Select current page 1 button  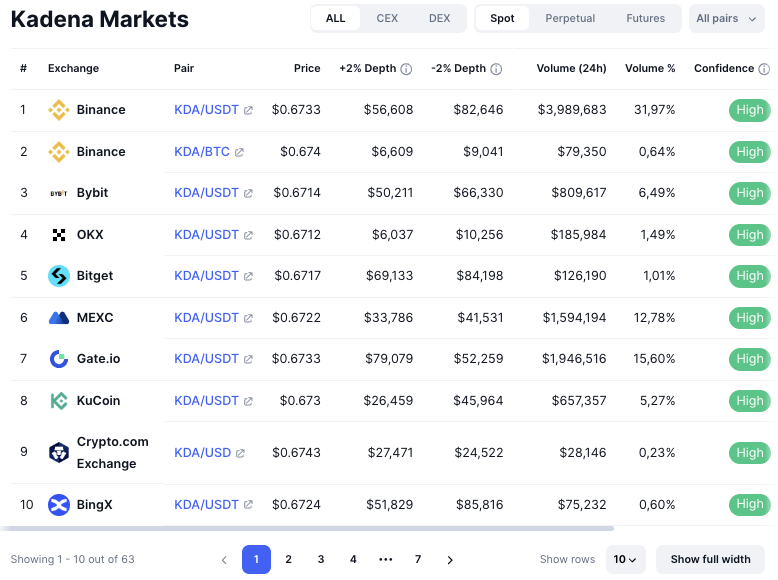point(257,559)
